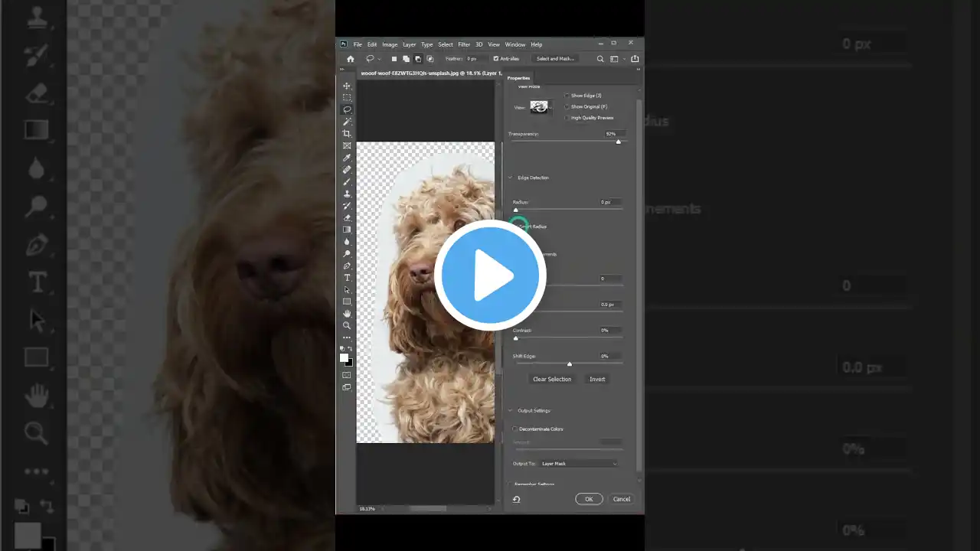
Task: Open the Layer menu
Action: [410, 44]
